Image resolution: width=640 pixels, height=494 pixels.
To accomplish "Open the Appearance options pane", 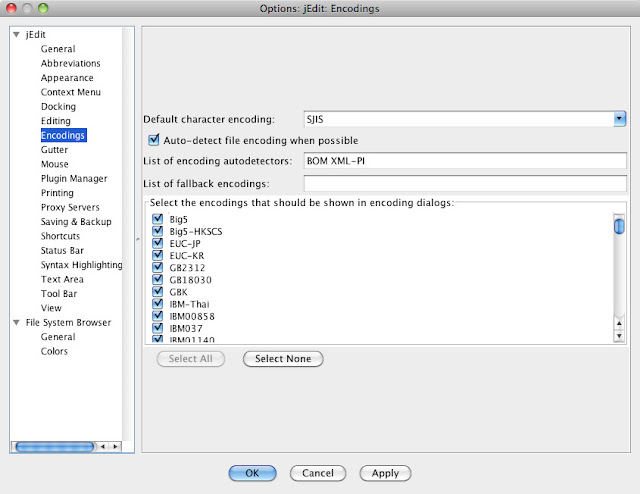I will [67, 78].
